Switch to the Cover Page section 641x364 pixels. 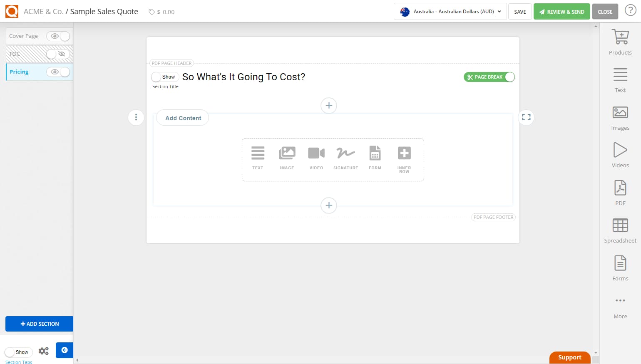[24, 36]
